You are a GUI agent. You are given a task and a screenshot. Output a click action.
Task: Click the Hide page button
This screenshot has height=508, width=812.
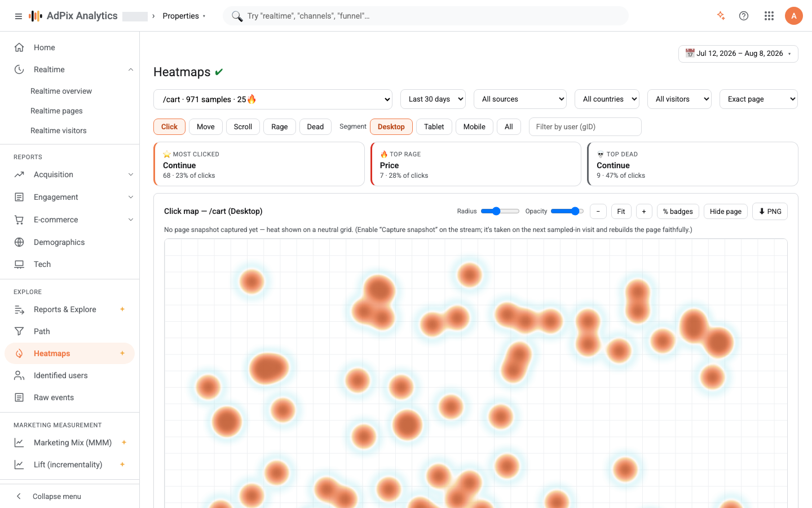click(x=726, y=211)
